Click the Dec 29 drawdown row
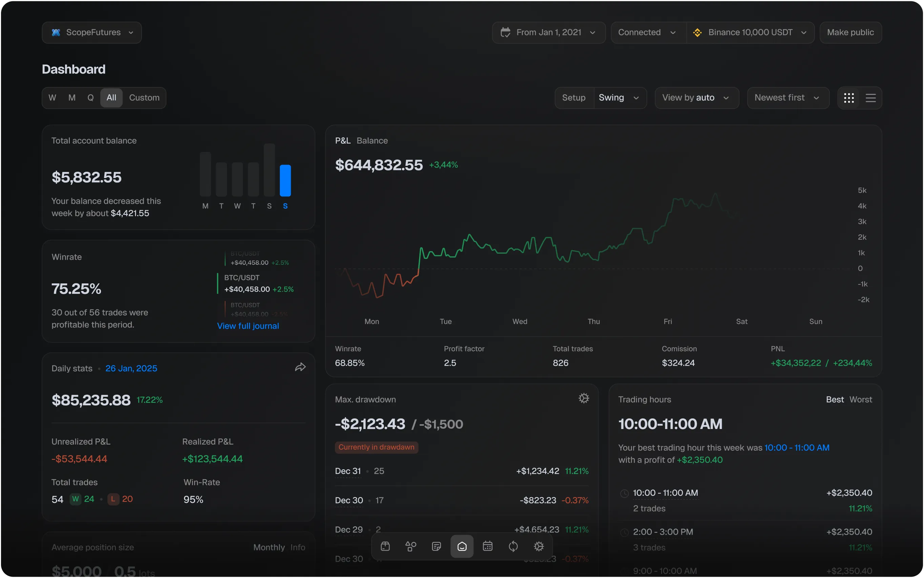Screen dimensions: 924x578 click(x=461, y=530)
